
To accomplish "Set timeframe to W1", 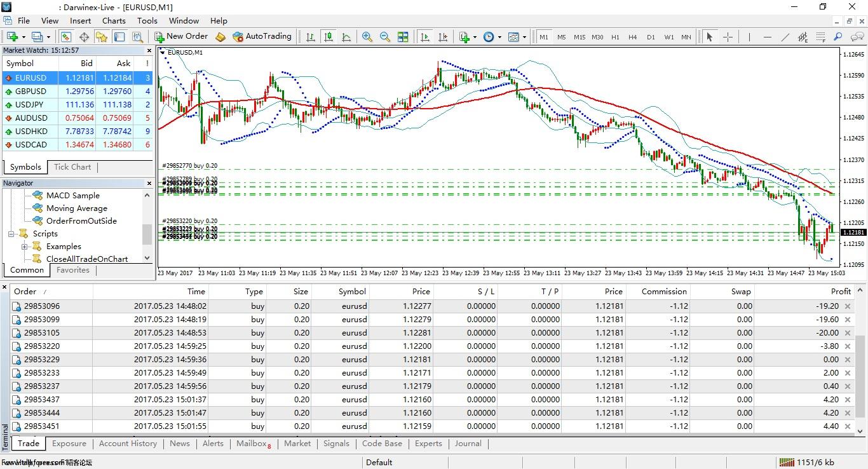I will coord(669,37).
